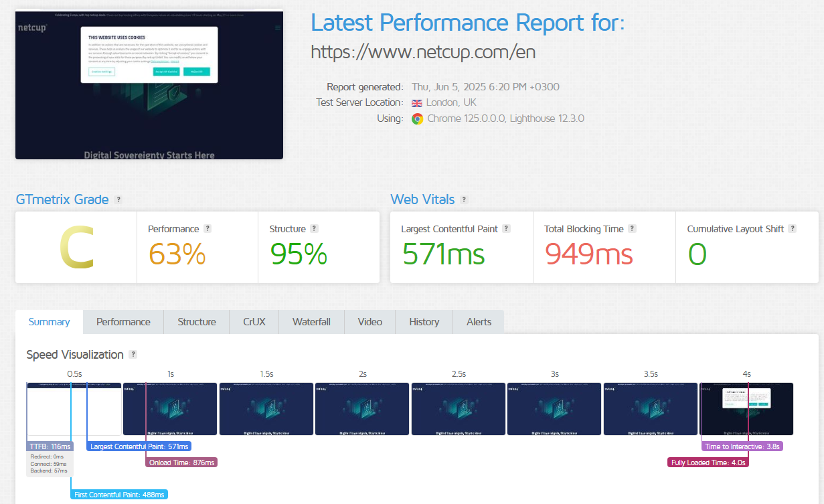Click the 949ms Total Blocking Time value

588,254
